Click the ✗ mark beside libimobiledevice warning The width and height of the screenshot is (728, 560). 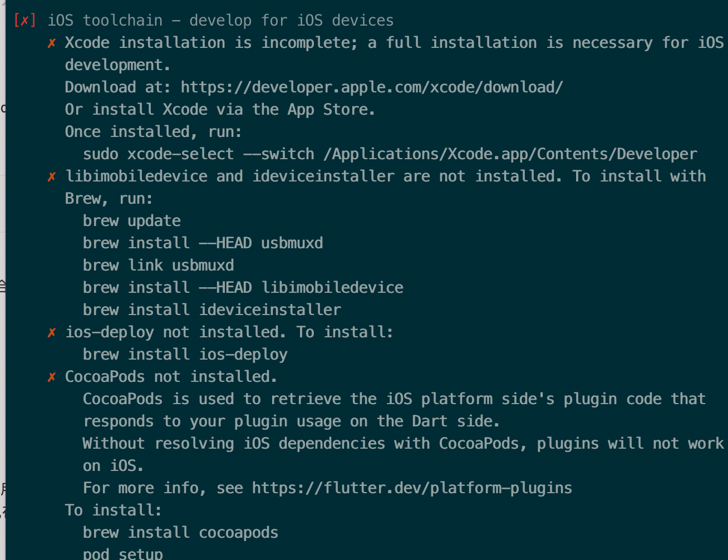[52, 176]
